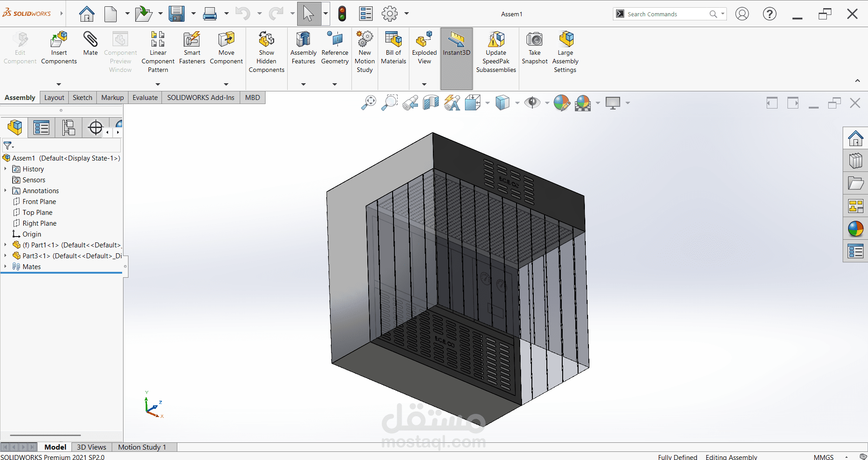Click the Home icon in title toolbar
This screenshot has width=868, height=460.
(x=86, y=14)
